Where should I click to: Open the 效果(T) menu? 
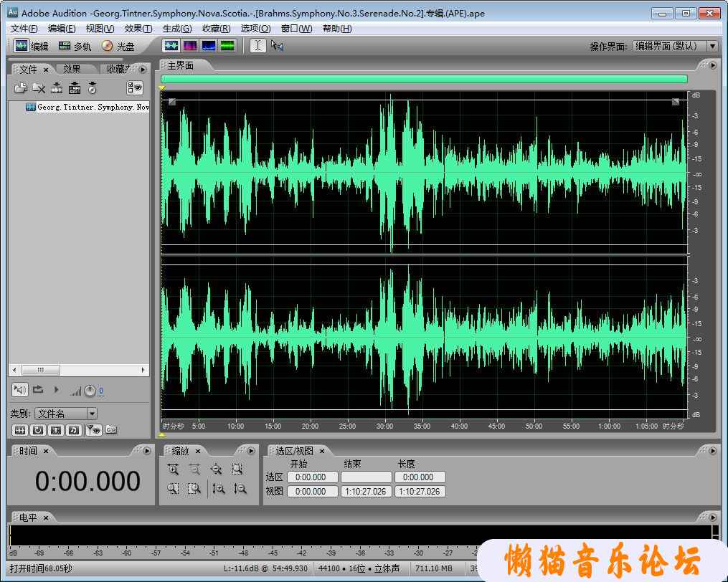tap(138, 29)
